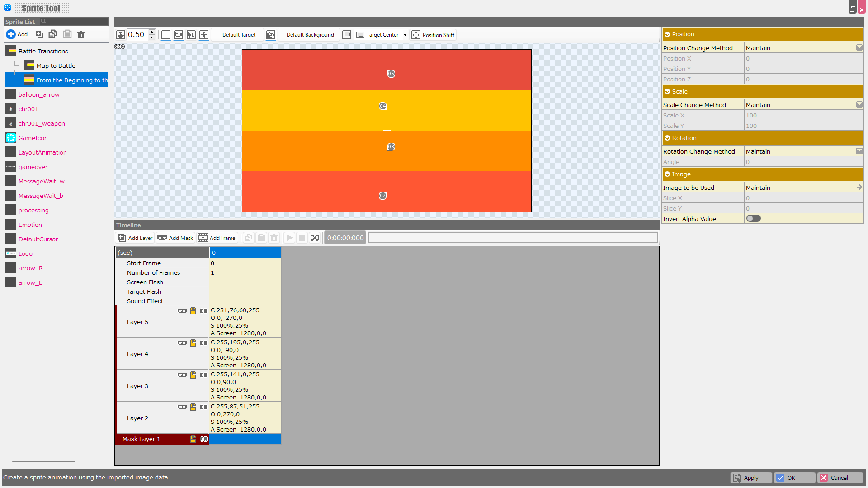Toggle the Invert Alpha Value switch
The image size is (868, 488).
[753, 219]
